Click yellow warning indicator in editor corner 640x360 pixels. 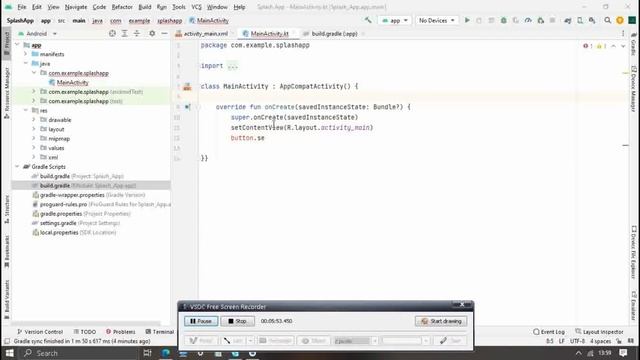(601, 46)
